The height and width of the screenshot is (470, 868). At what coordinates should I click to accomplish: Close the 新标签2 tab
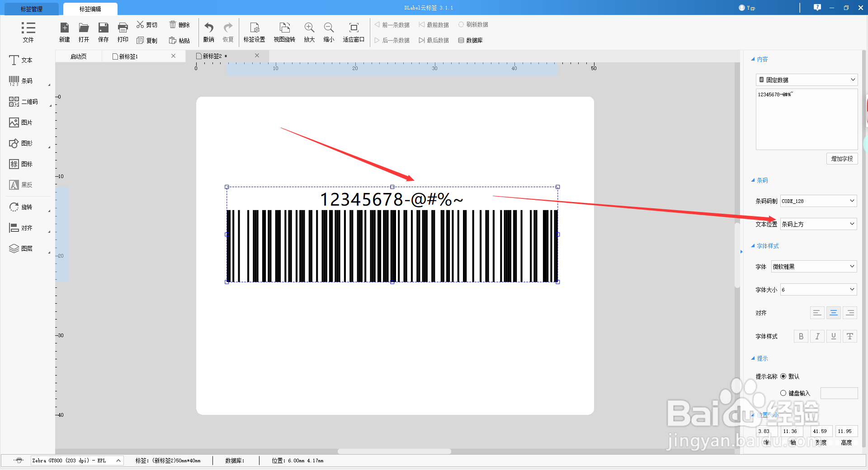tap(257, 56)
